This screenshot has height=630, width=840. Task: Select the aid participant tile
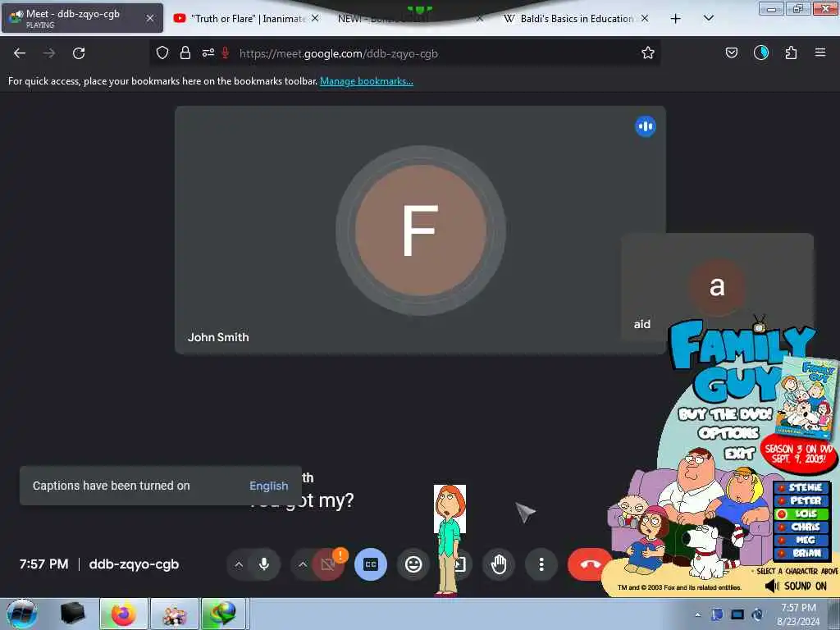[x=717, y=286]
